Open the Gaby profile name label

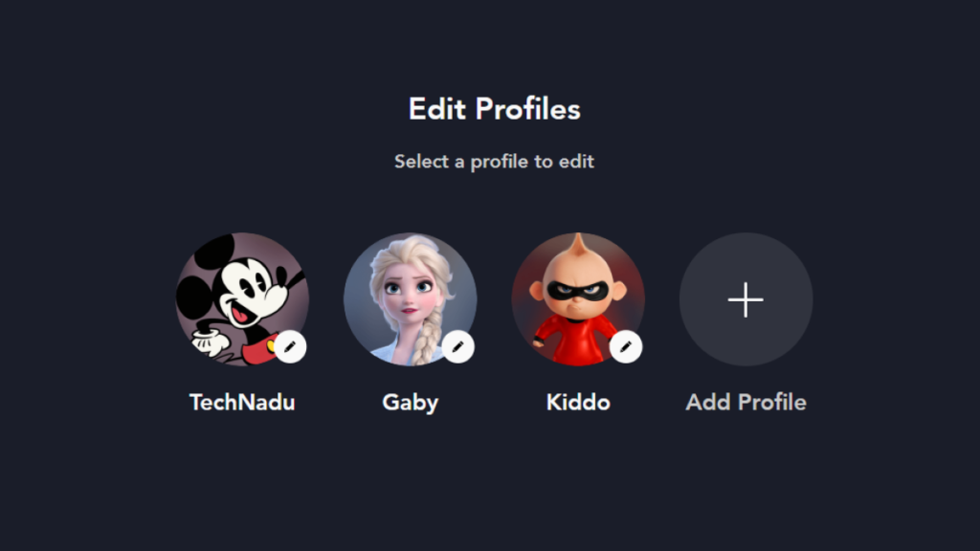[x=410, y=403]
